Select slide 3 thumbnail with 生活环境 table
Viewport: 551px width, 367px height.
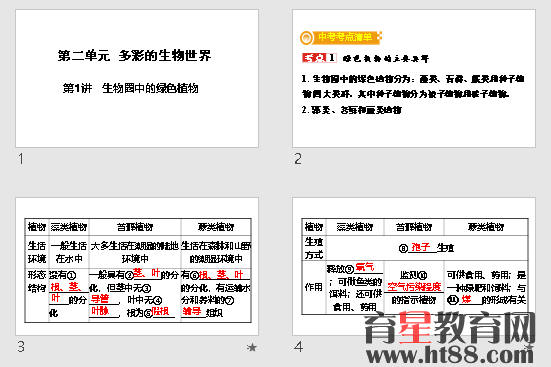(137, 266)
